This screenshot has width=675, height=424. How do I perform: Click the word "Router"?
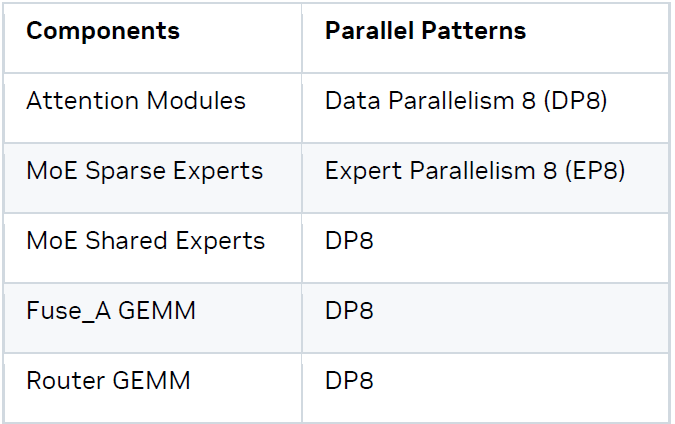[x=59, y=381]
